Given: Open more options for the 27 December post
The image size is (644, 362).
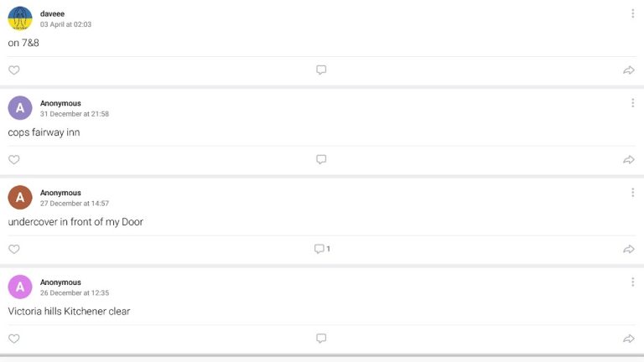Looking at the screenshot, I should 632,193.
